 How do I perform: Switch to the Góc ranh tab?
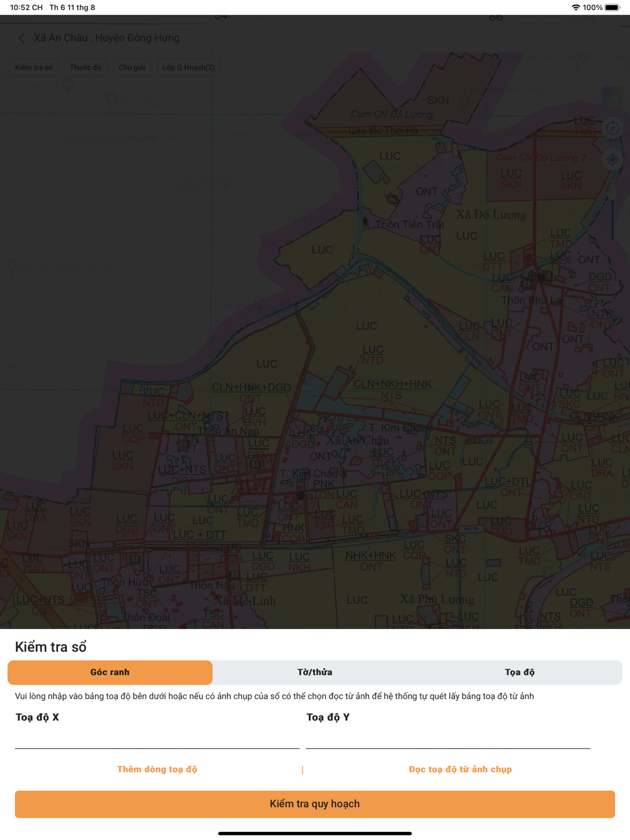pos(110,673)
